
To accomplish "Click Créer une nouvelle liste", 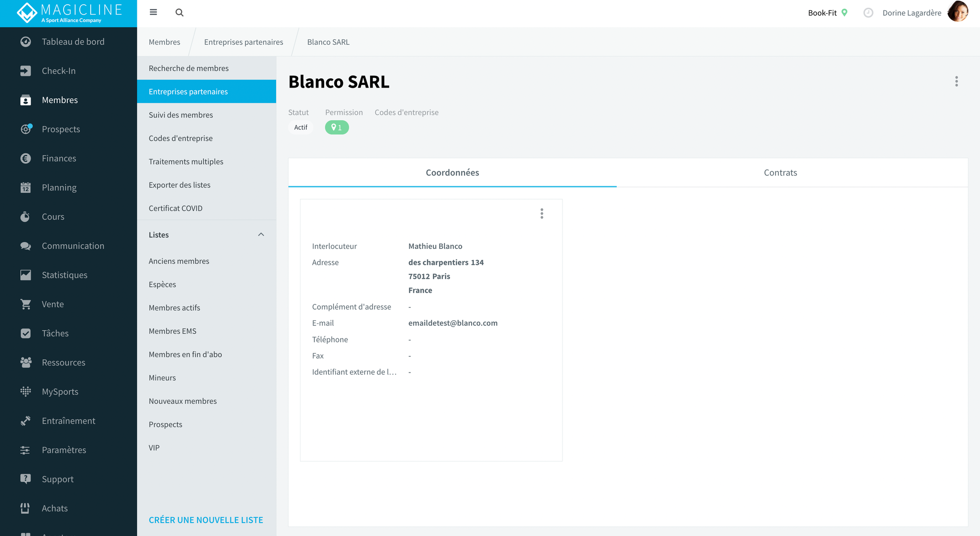I will (206, 520).
